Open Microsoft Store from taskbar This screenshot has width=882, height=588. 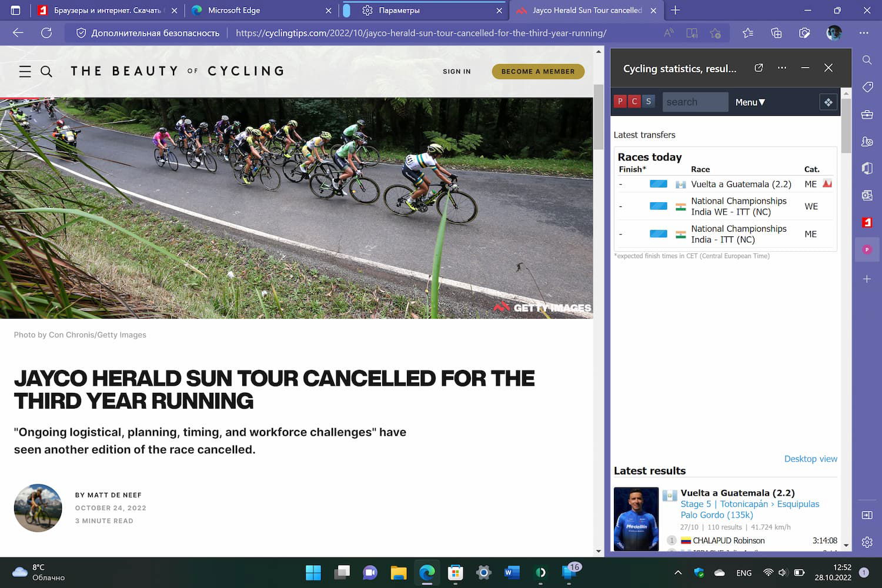point(455,572)
